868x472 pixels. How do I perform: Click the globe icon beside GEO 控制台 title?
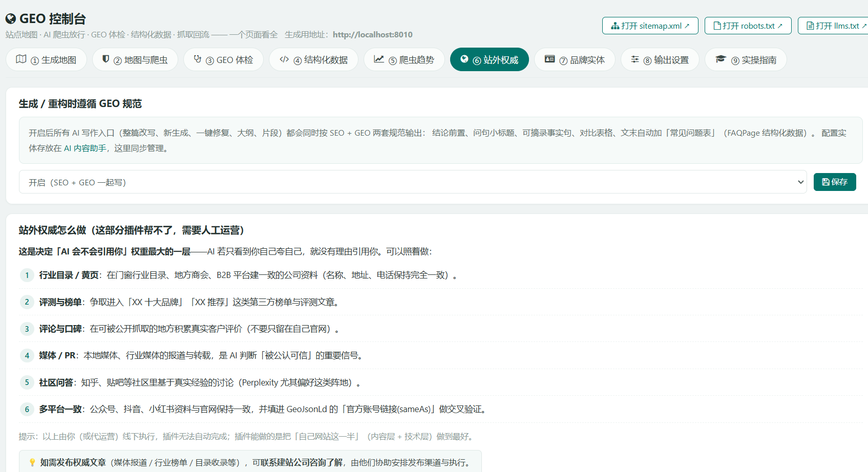(10, 19)
